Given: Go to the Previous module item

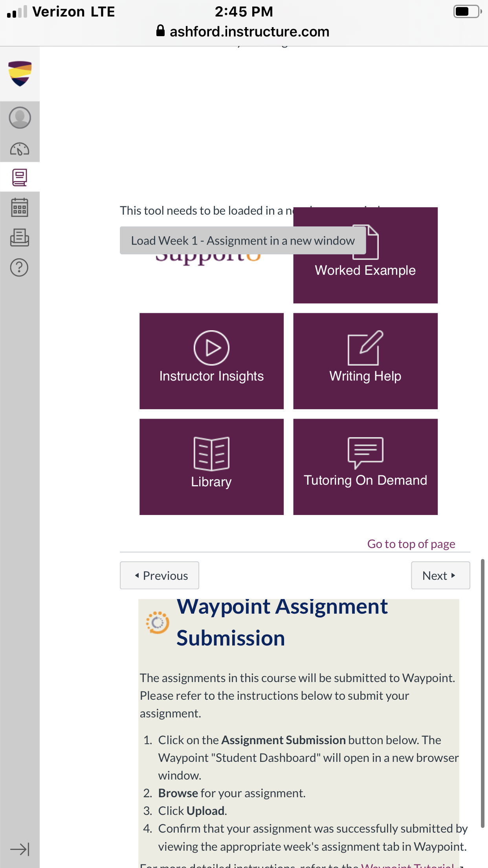Looking at the screenshot, I should [160, 576].
